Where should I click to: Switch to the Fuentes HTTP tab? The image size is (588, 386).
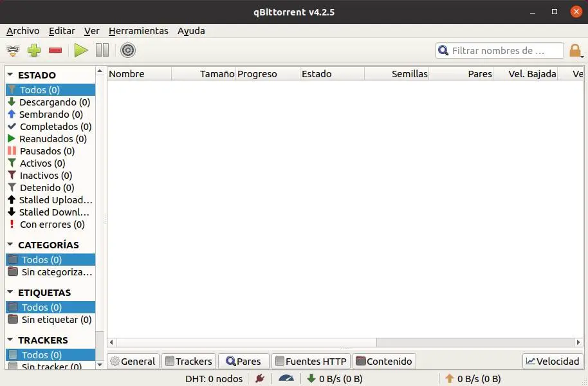click(x=311, y=362)
